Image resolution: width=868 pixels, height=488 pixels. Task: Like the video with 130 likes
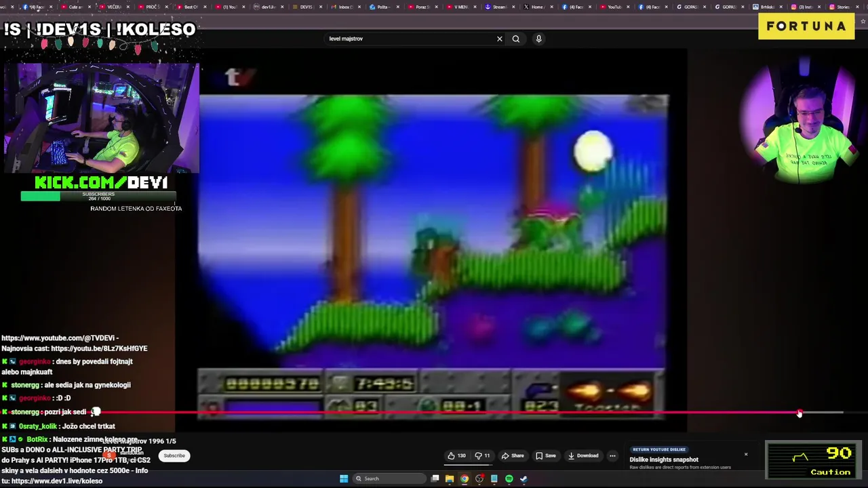click(x=457, y=455)
